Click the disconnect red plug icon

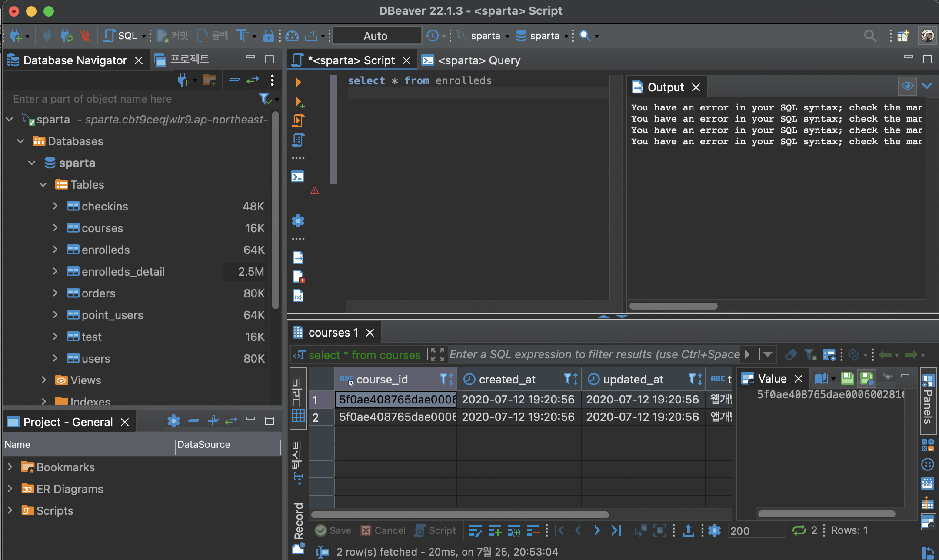[x=85, y=36]
